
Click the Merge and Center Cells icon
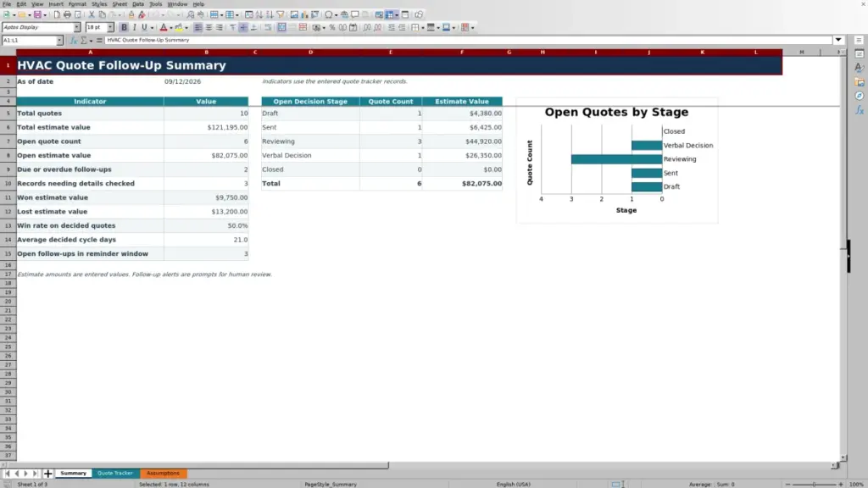(x=281, y=27)
